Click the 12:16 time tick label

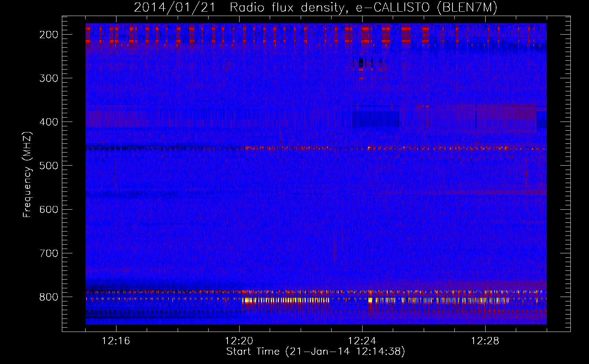click(x=116, y=341)
